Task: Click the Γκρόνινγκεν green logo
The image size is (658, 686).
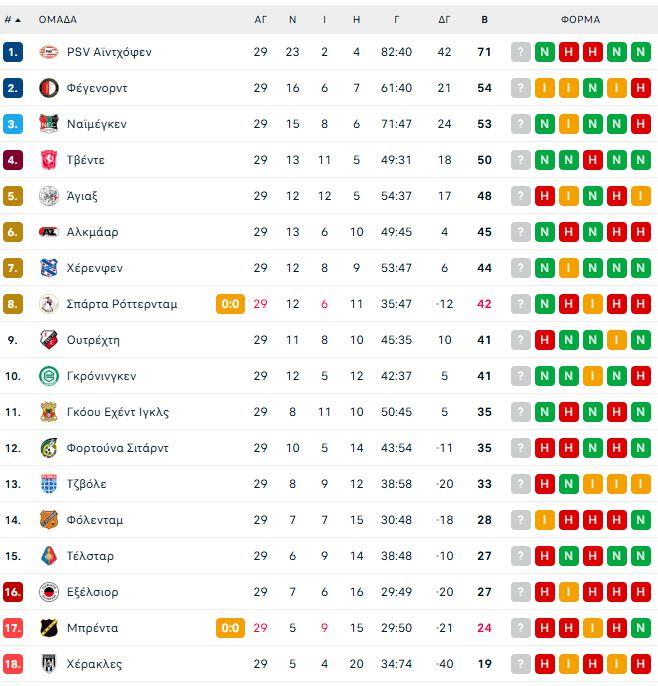Action: 48,376
